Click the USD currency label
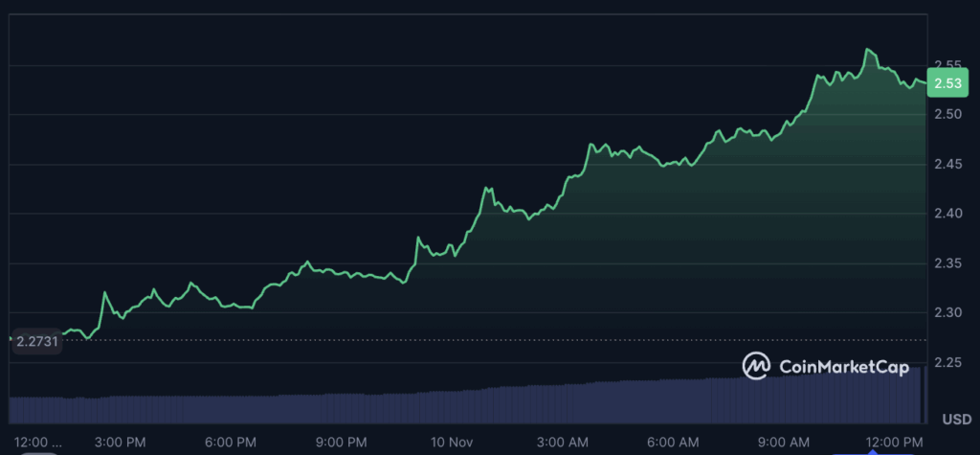 957,419
